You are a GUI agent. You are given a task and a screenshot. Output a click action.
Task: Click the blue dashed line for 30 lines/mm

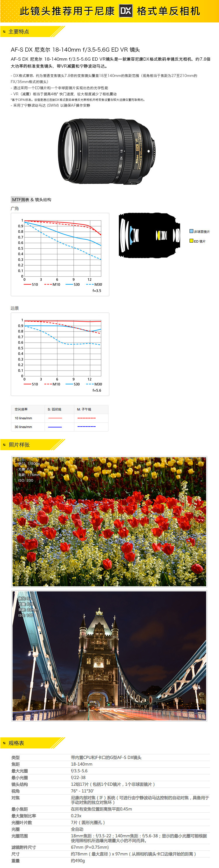(87, 427)
